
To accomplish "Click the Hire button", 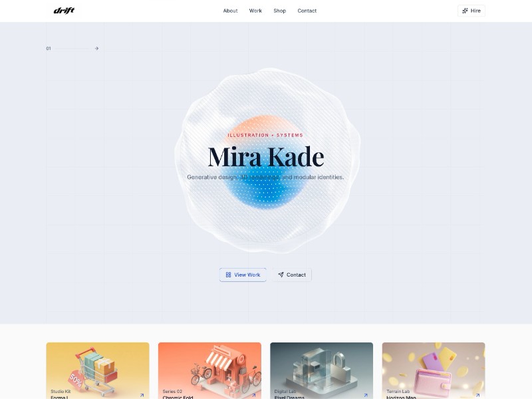I will point(471,11).
